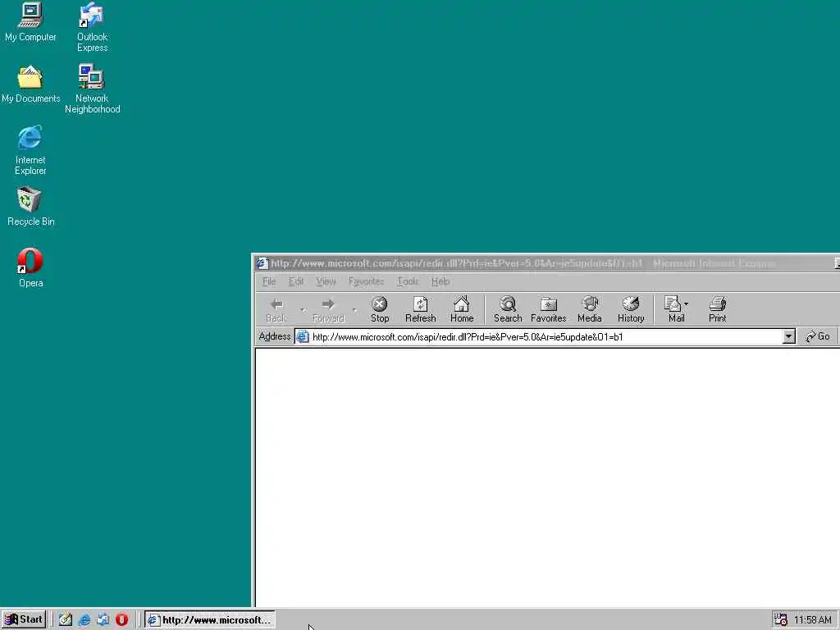Open the Recycle Bin icon

(30, 207)
